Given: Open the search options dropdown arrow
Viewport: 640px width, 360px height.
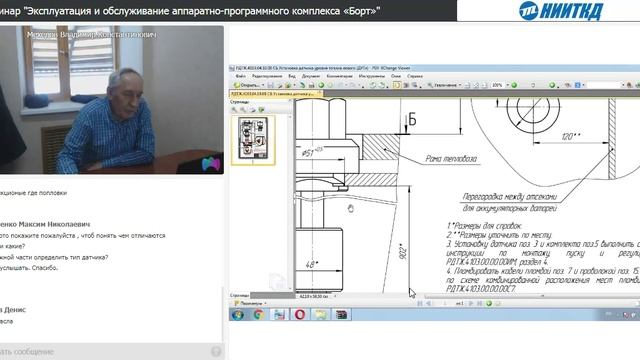Looking at the screenshot, I should (x=623, y=85).
